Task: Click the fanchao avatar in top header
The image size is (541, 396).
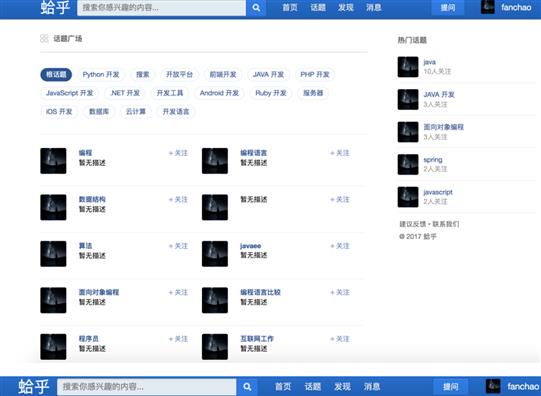Action: click(x=488, y=7)
